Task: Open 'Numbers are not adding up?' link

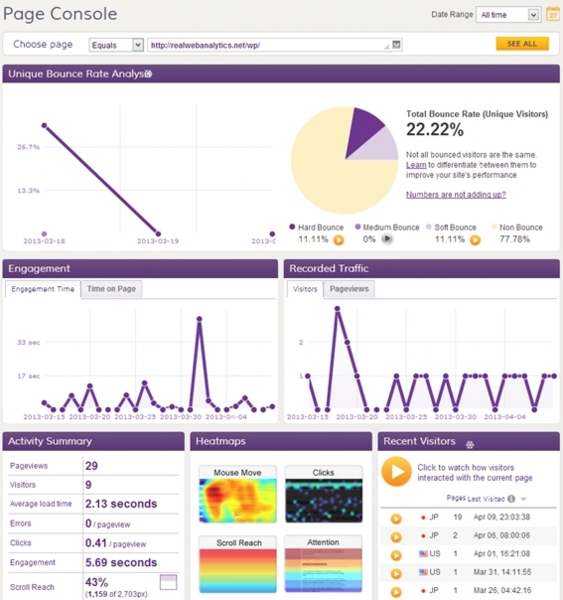Action: tap(456, 194)
